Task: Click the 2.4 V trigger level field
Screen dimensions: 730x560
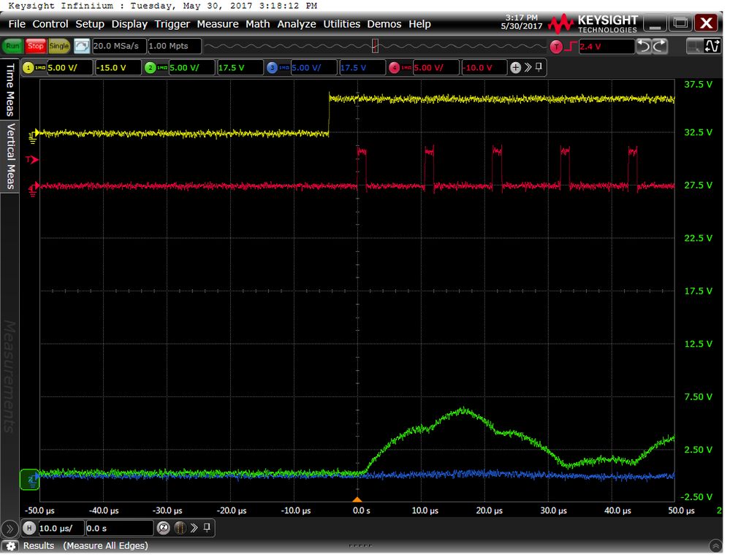Action: coord(607,47)
